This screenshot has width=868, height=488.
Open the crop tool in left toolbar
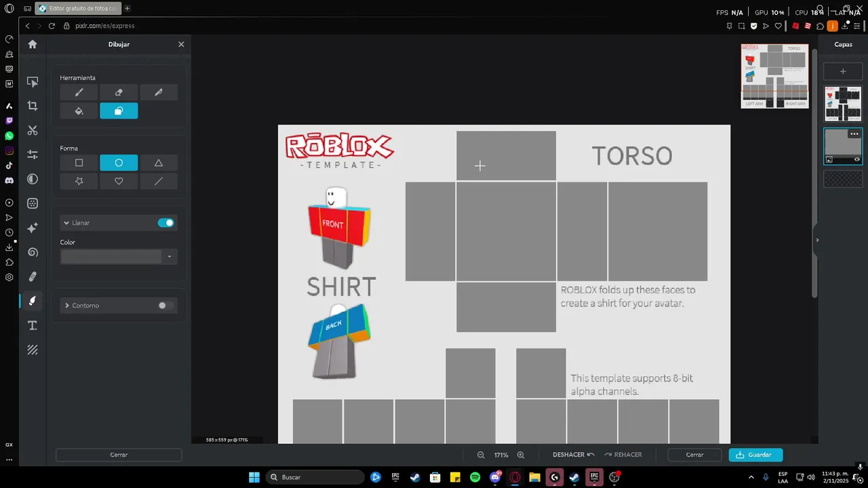point(33,106)
